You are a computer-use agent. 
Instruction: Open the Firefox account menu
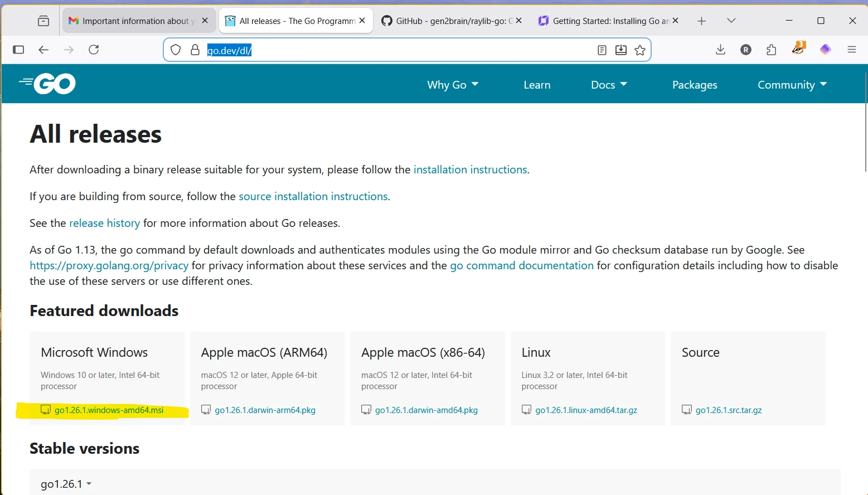click(745, 50)
